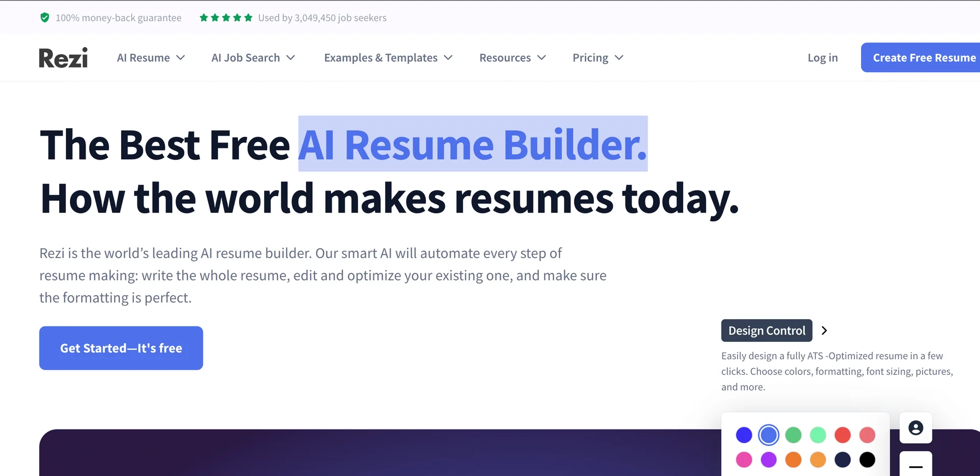
Task: Pick the dark blue color swatch
Action: pos(744,435)
